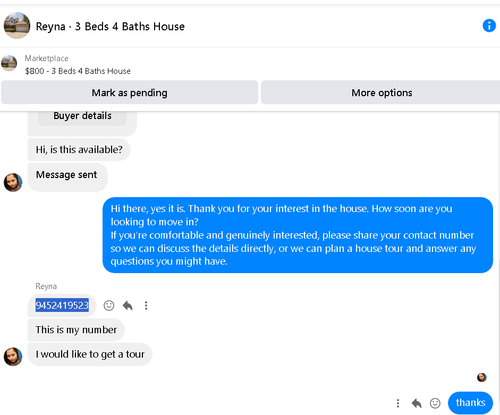Viewport: 500px width, 415px height.
Task: Add emoji reaction to thanks message
Action: [435, 403]
